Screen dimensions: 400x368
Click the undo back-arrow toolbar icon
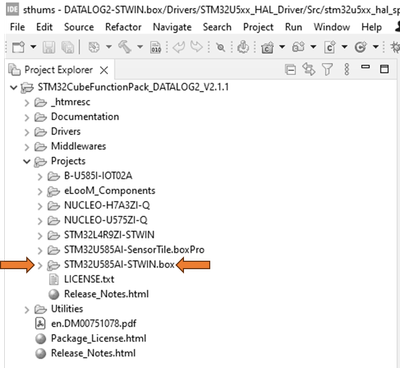179,48
